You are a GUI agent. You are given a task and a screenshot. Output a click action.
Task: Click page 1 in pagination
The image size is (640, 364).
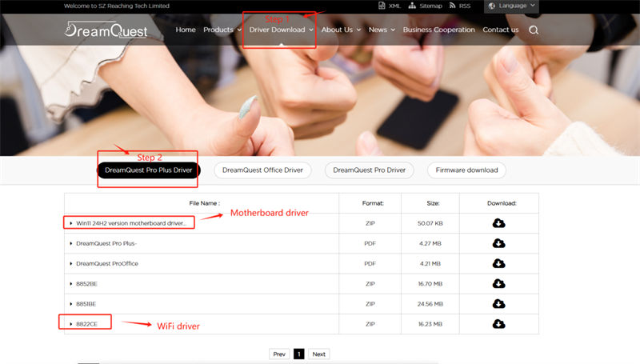[298, 354]
